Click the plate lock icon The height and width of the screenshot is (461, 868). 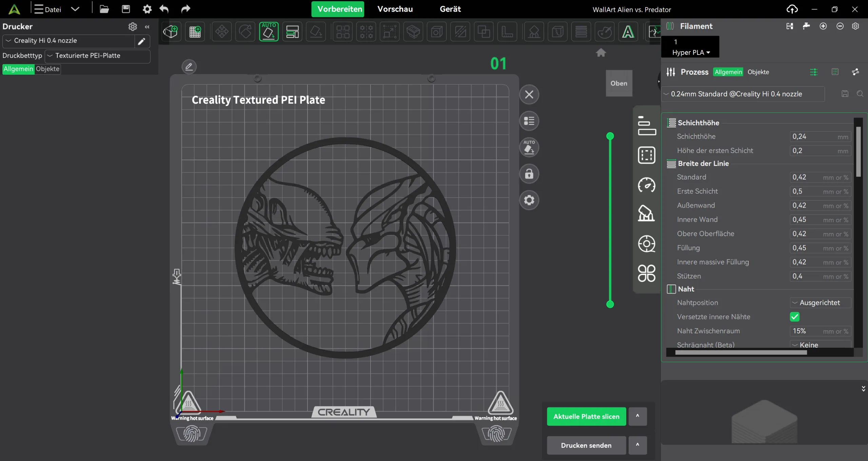pos(529,174)
